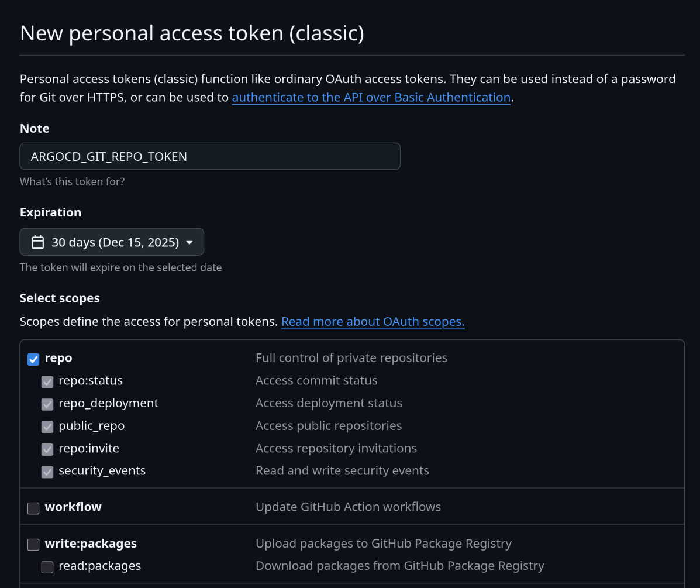Click 'Full control of private repositories' text
The width and height of the screenshot is (700, 588).
(x=351, y=358)
